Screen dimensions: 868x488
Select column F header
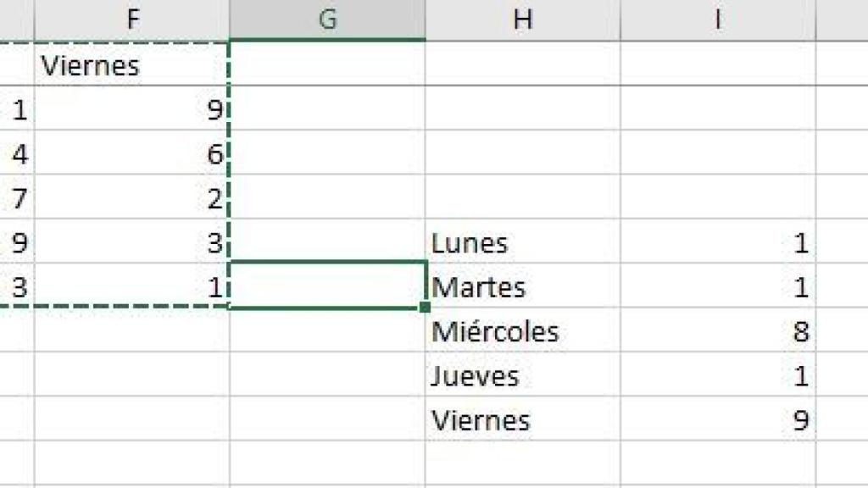132,17
